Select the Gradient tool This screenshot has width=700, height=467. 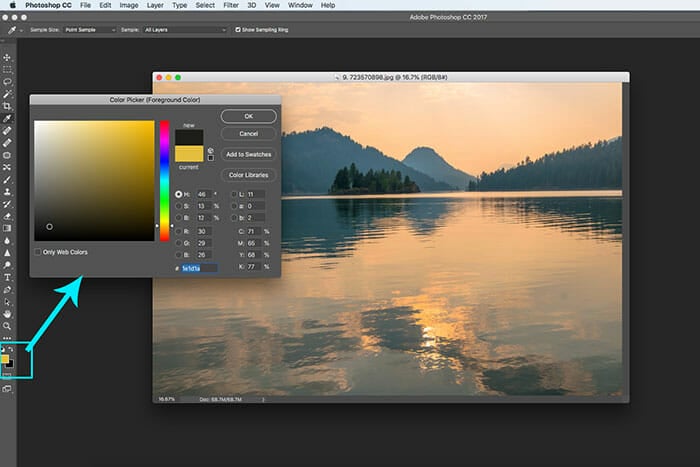coord(7,228)
